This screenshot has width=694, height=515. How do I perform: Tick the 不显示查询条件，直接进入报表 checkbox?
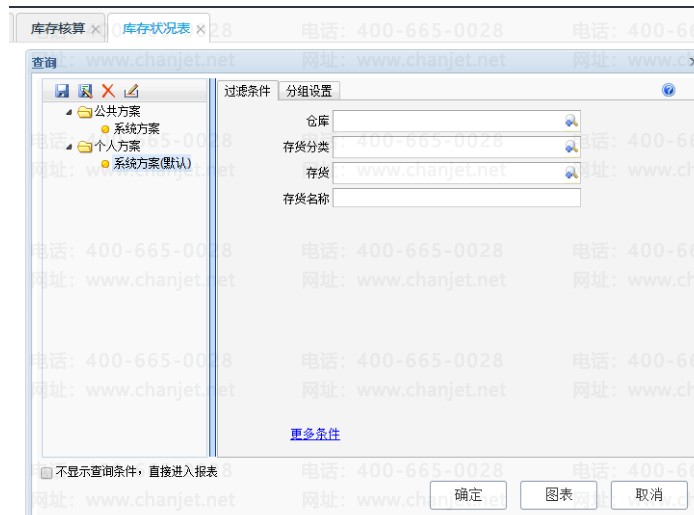[x=46, y=473]
